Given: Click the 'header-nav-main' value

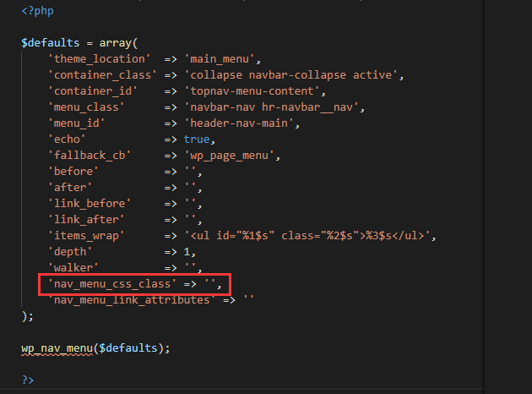Looking at the screenshot, I should (x=239, y=123).
